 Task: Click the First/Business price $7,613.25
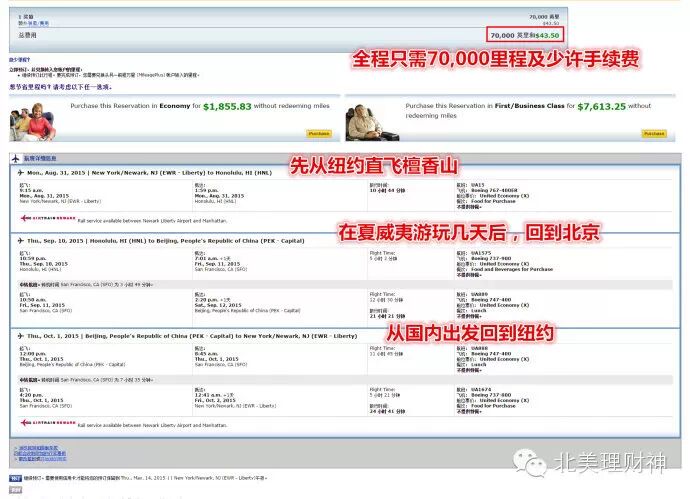tap(601, 106)
